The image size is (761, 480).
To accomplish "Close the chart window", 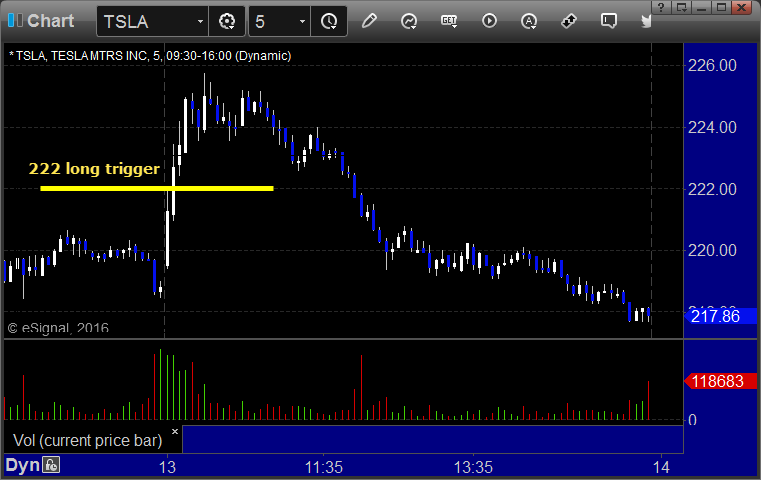I will 742,7.
